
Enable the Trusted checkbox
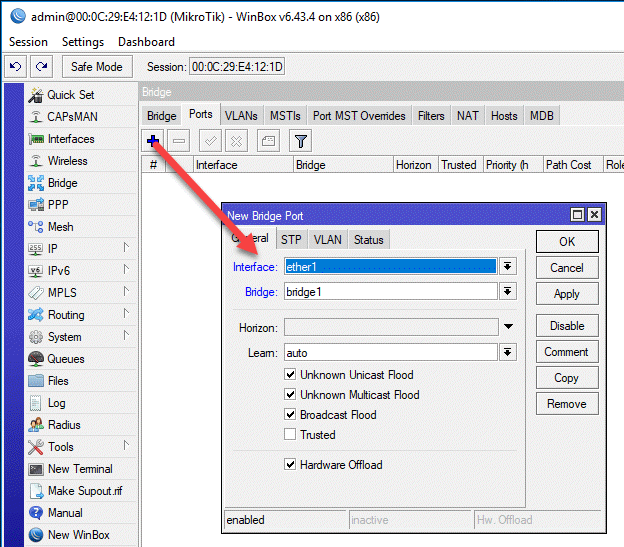[x=290, y=434]
